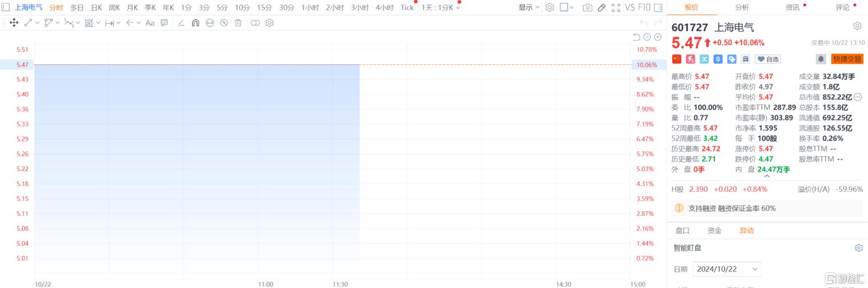Add stock to 自选 watchlist
Viewport: 868px width, 288px height.
(768, 59)
